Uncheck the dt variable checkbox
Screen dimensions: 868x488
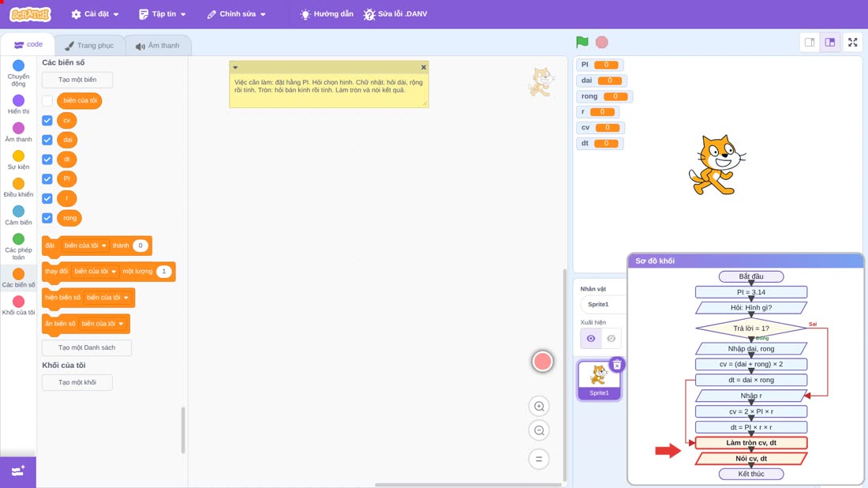(47, 160)
